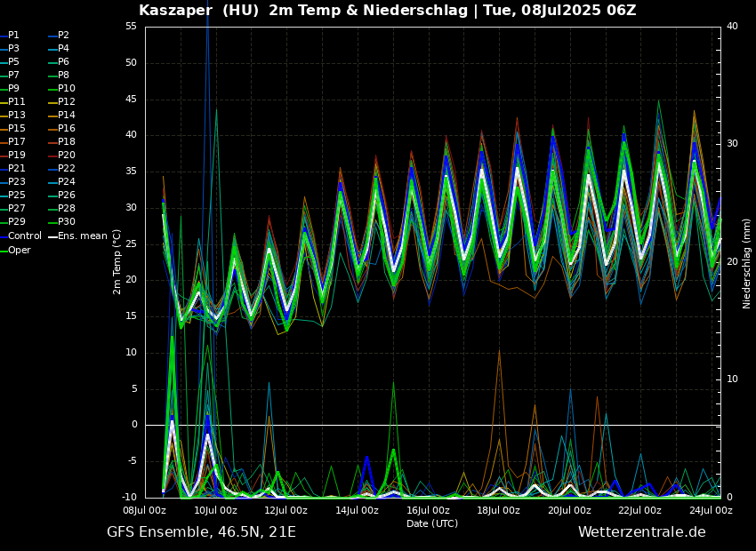Click the P20 legend entry

66,156
